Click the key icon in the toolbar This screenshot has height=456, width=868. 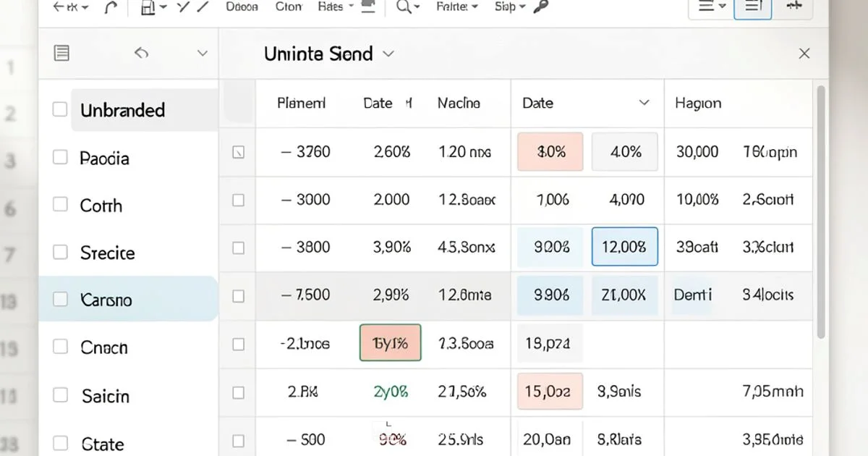[542, 7]
